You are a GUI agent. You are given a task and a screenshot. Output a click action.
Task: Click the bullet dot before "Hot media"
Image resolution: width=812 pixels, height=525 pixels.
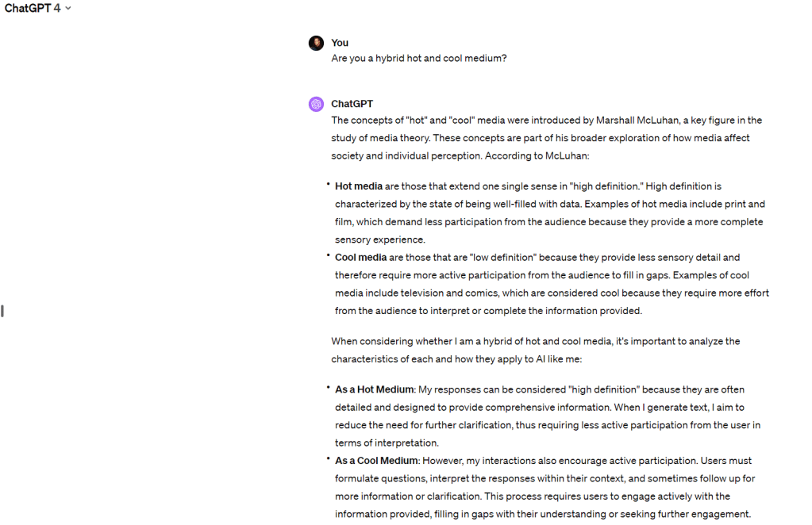tap(328, 184)
